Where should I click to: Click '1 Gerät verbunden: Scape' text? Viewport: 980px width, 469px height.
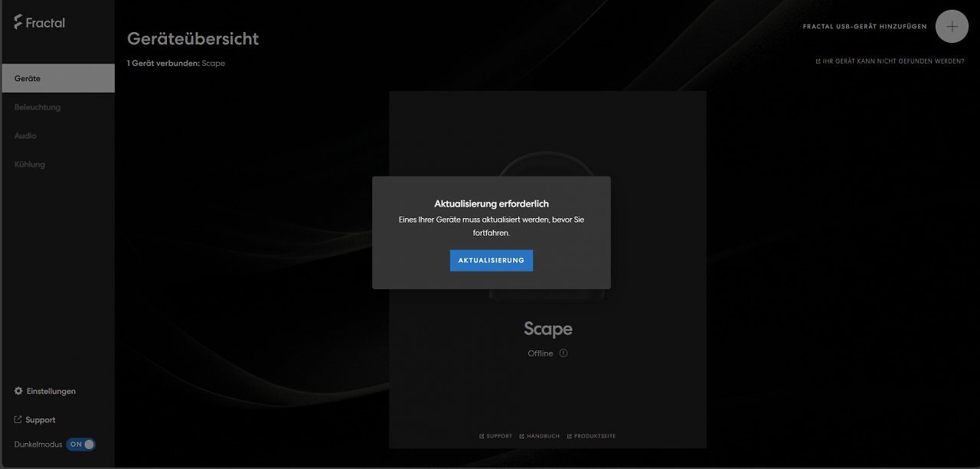pyautogui.click(x=176, y=63)
